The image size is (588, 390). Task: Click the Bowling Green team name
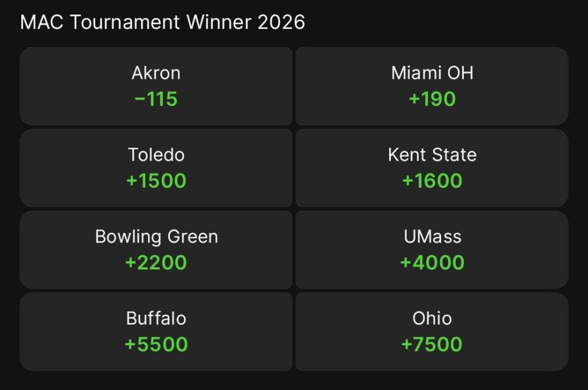pyautogui.click(x=156, y=236)
